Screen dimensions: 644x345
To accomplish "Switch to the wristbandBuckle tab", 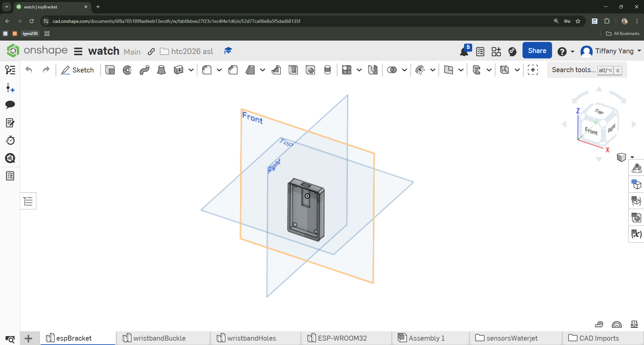I will (x=159, y=338).
